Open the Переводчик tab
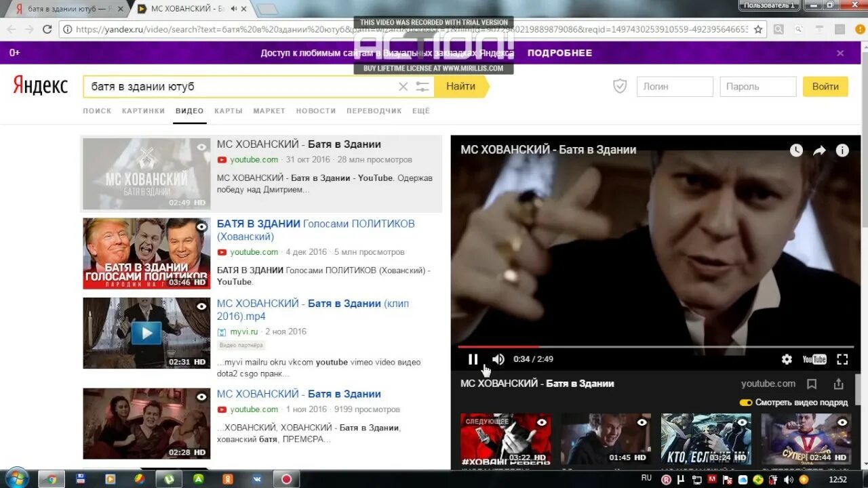The width and height of the screenshot is (868, 488). (x=374, y=110)
